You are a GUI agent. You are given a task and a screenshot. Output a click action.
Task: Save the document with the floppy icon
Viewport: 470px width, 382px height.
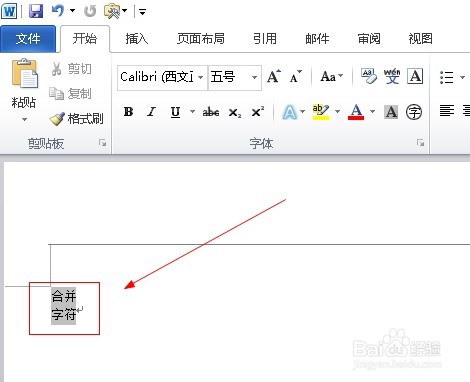tap(36, 11)
